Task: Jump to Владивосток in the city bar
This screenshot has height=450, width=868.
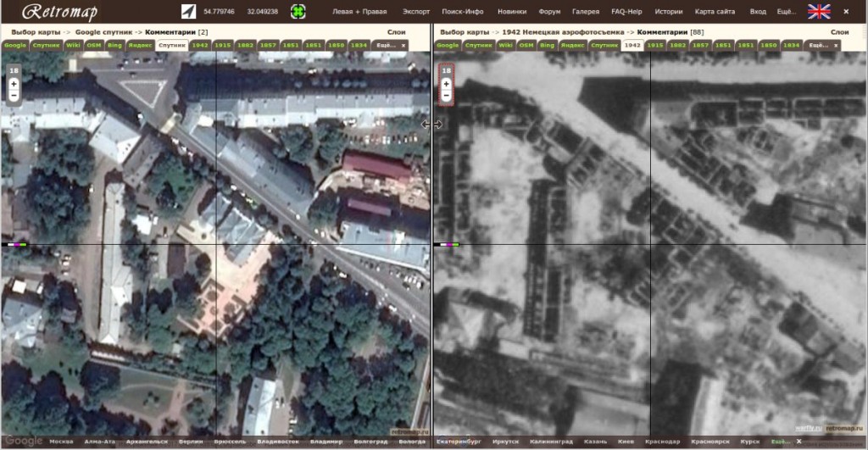Action: tap(277, 442)
